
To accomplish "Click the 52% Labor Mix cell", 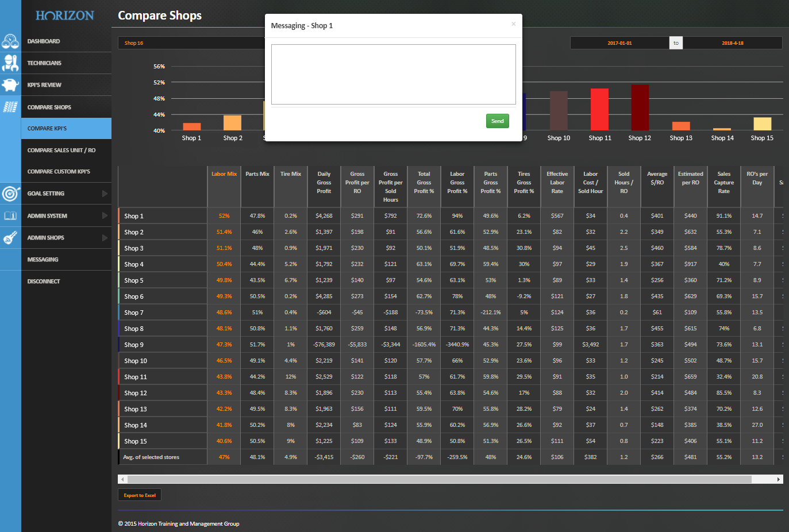I will 224,216.
